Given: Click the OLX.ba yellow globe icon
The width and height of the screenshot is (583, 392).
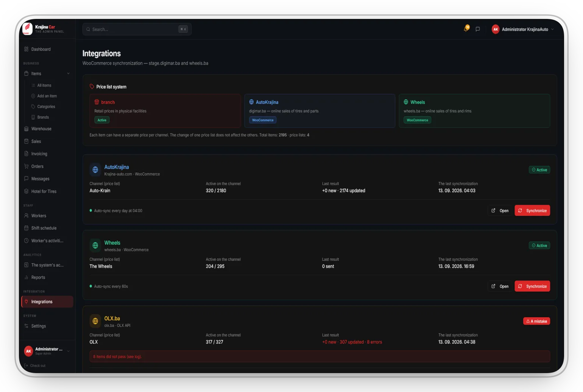Looking at the screenshot, I should pos(95,321).
